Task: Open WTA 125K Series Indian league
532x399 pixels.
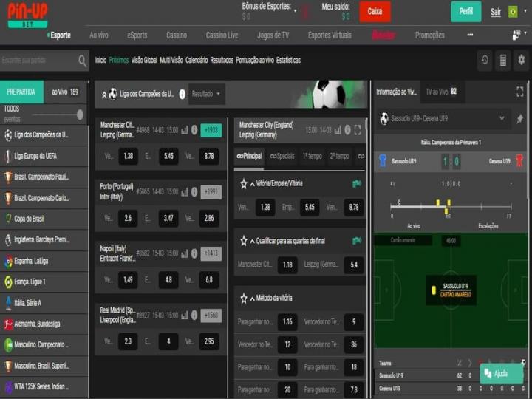Action: point(44,386)
